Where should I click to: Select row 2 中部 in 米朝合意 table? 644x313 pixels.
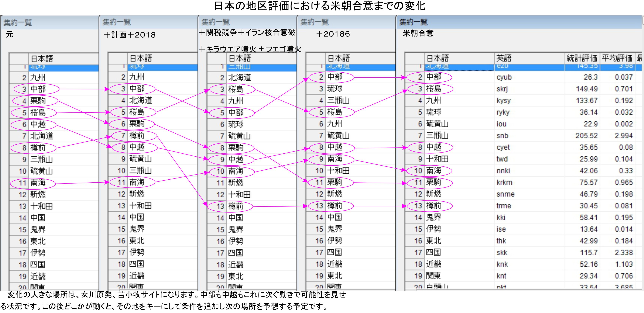click(x=434, y=77)
